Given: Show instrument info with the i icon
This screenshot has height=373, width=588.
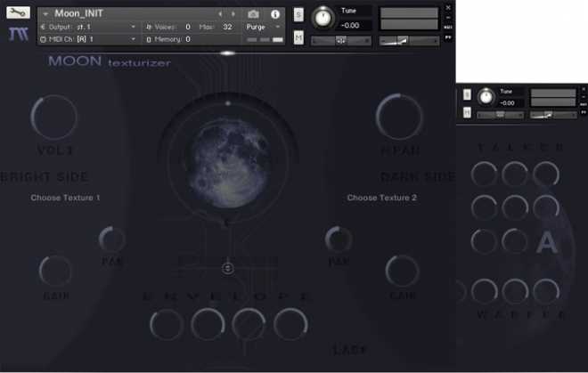Looking at the screenshot, I should pyautogui.click(x=275, y=14).
